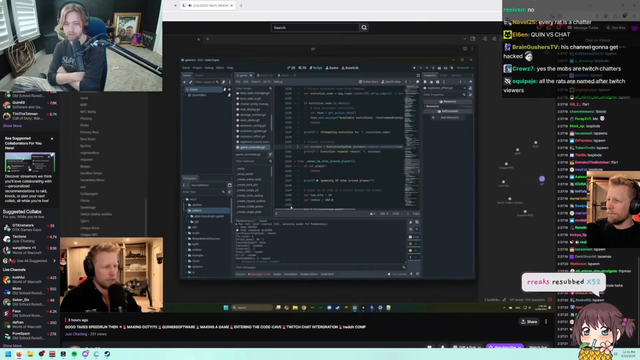Toggle warning messages filter in Output
Image resolution: width=640 pixels, height=360 pixels.
[413, 251]
